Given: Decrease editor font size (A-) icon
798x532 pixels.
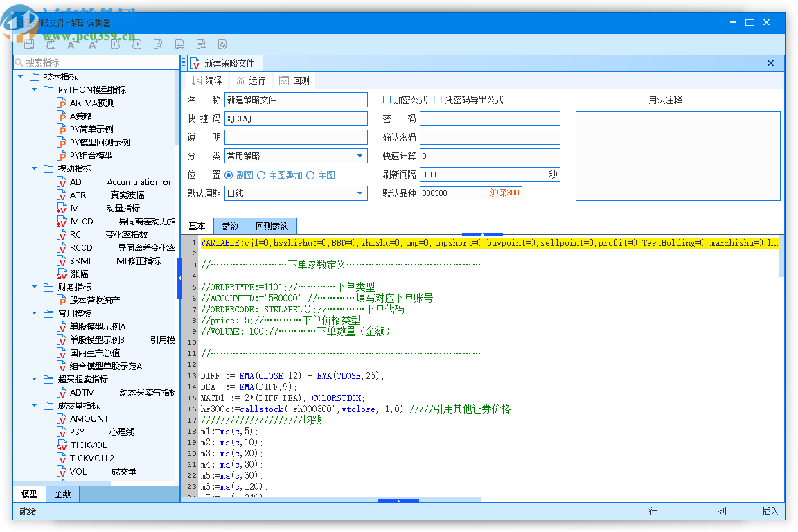Looking at the screenshot, I should tap(71, 45).
